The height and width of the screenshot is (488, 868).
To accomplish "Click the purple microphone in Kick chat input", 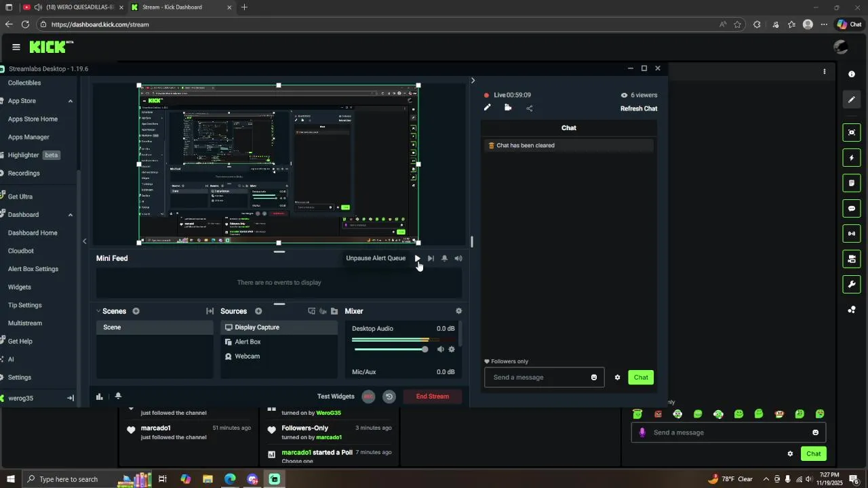I will pos(643,432).
